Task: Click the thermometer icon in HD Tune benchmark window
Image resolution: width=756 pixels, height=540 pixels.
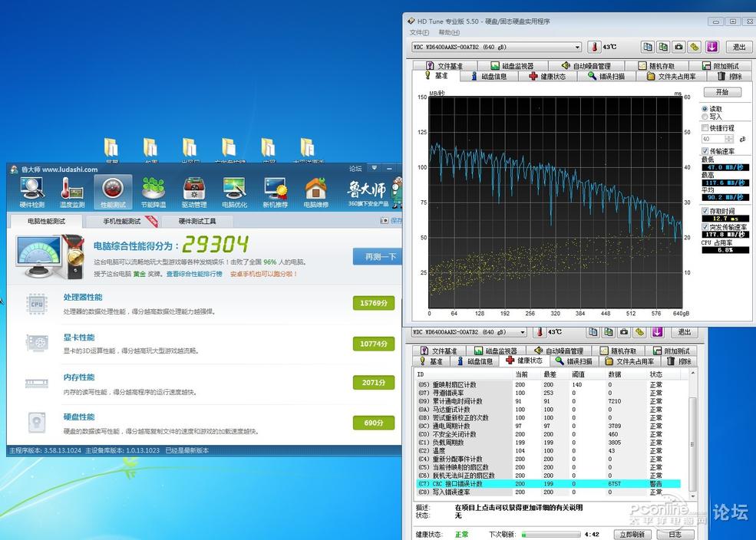Action: click(594, 47)
